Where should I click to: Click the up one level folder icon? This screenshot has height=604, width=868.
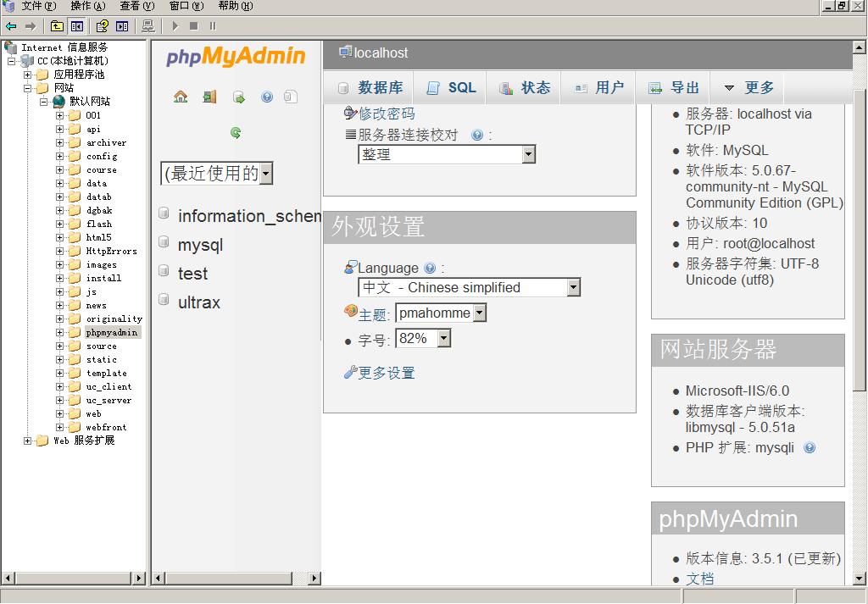(57, 26)
